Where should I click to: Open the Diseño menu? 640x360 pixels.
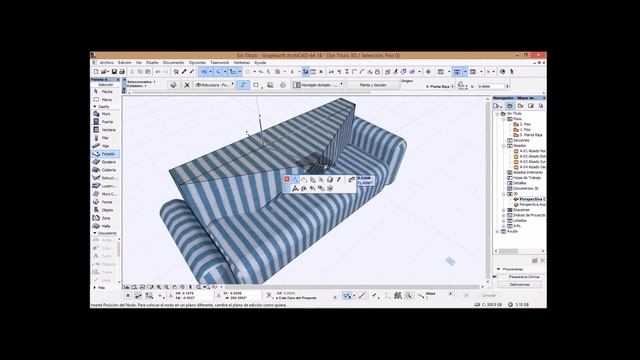click(x=152, y=63)
